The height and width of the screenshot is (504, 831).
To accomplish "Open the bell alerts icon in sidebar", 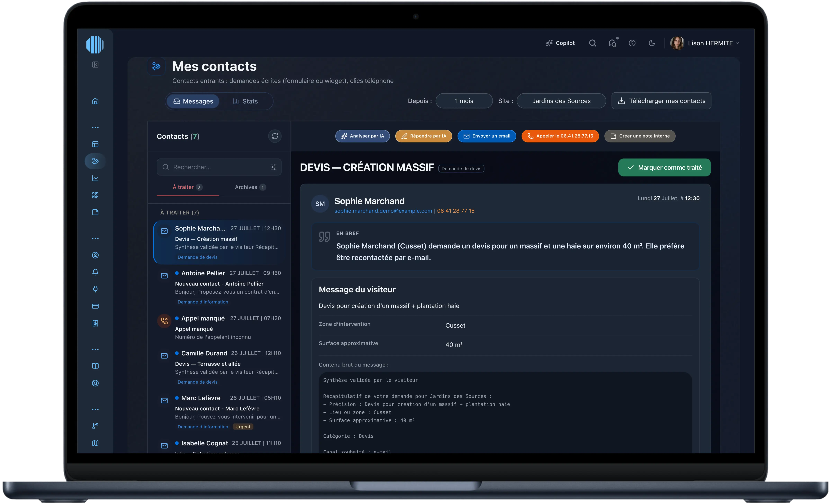I will [x=95, y=272].
